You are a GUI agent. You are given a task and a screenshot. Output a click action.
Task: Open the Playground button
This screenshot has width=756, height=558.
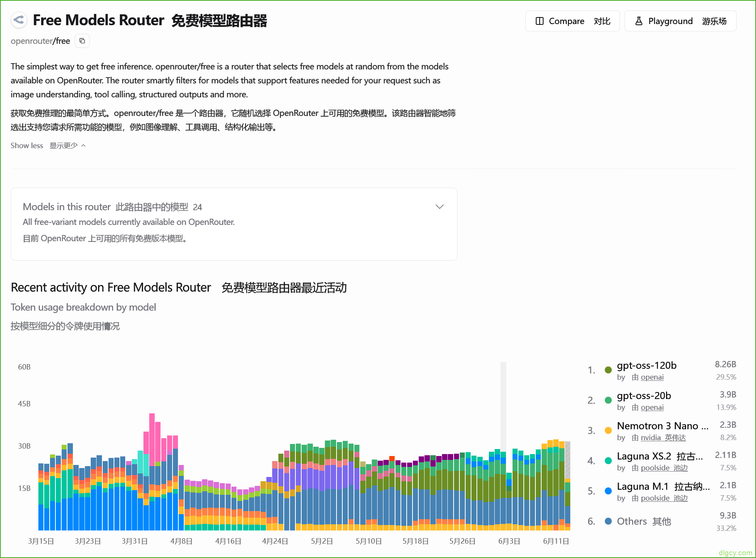[x=680, y=21]
